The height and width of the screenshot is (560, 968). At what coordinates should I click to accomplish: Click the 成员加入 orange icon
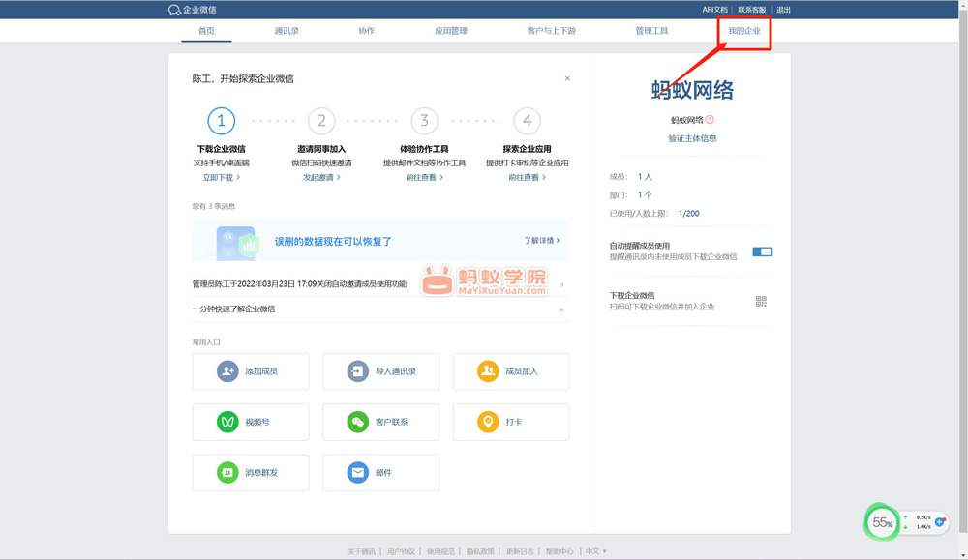488,371
